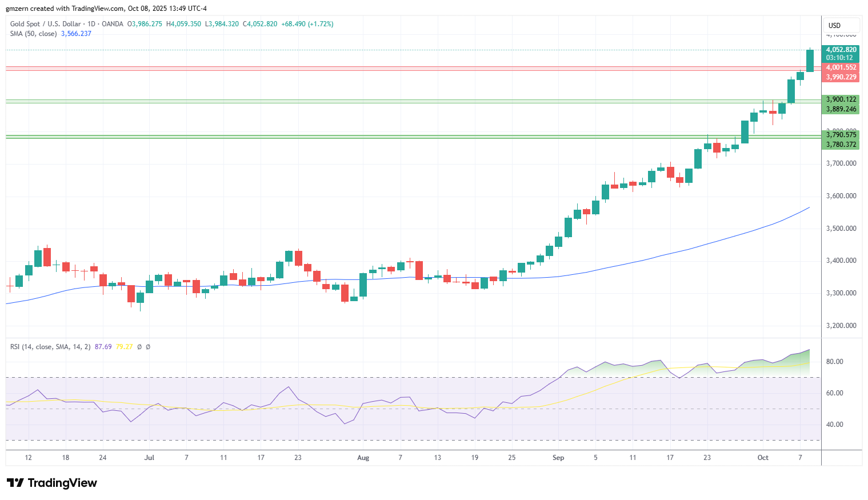The image size is (868, 500).
Task: Open the USD currency selector
Action: 842,25
